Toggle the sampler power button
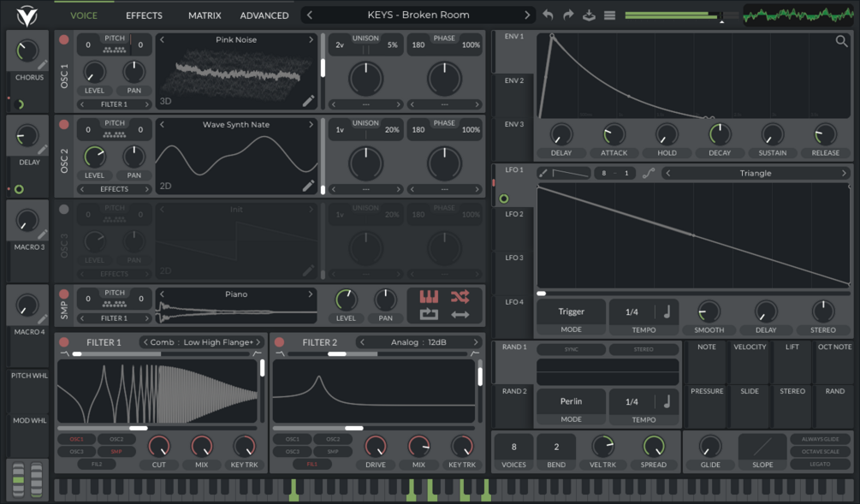Viewport: 860px width, 504px height. click(x=64, y=294)
